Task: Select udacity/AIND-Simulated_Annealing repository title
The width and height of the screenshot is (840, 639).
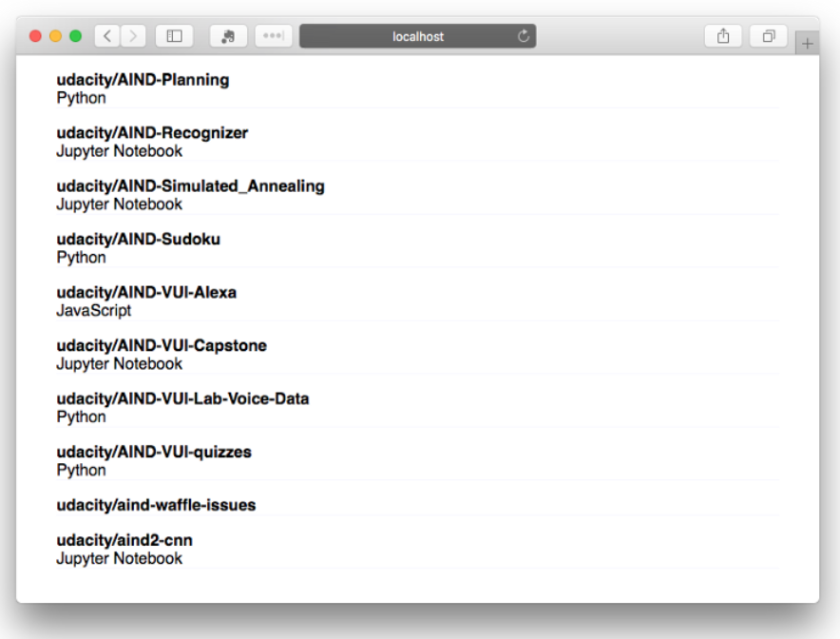Action: (x=191, y=186)
